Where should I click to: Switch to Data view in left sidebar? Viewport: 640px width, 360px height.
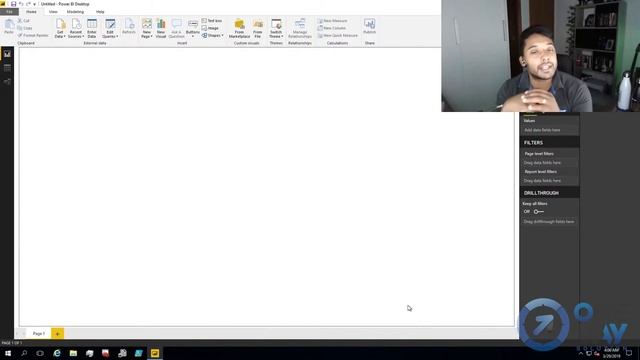[x=7, y=68]
